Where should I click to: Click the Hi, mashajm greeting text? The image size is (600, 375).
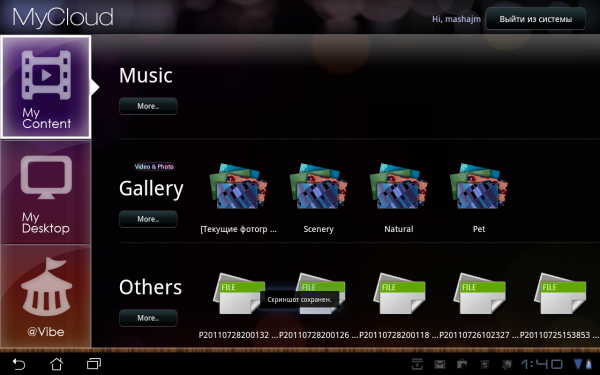[456, 19]
